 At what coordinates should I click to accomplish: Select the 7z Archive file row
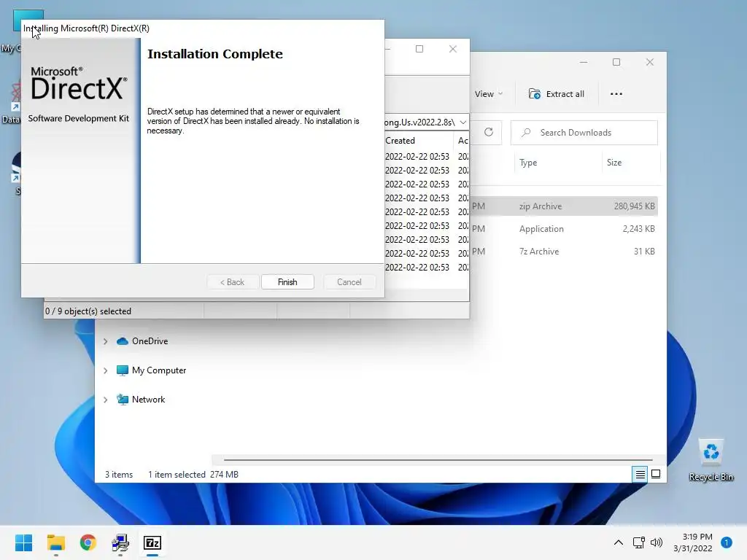tap(564, 252)
